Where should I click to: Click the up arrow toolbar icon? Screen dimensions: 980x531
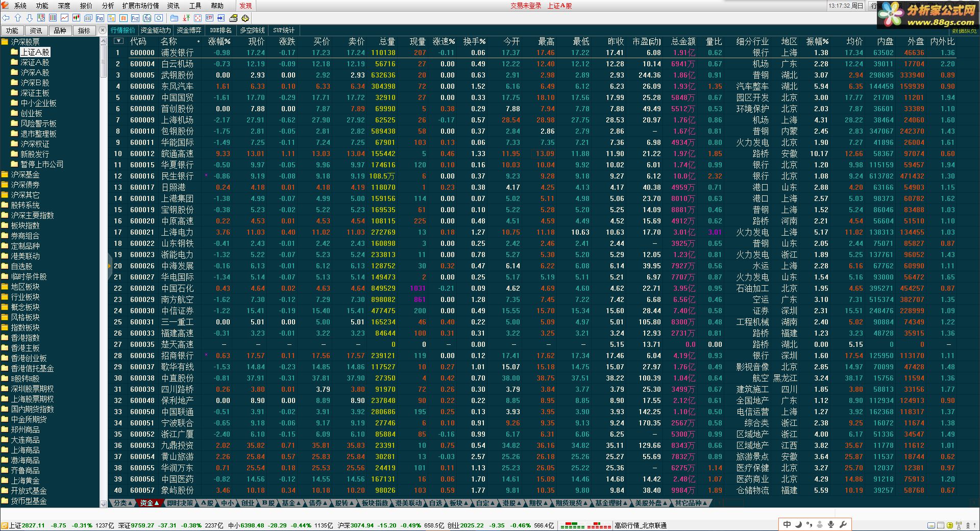pos(17,18)
